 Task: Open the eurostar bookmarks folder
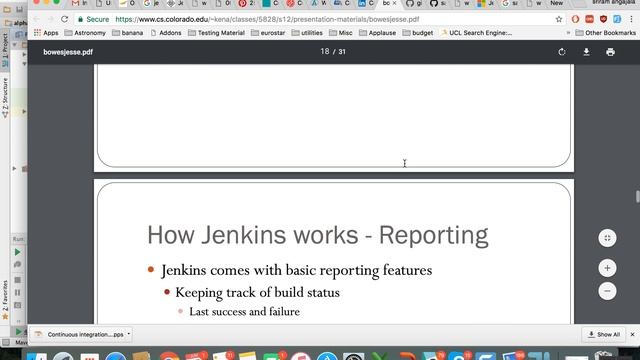tap(268, 33)
